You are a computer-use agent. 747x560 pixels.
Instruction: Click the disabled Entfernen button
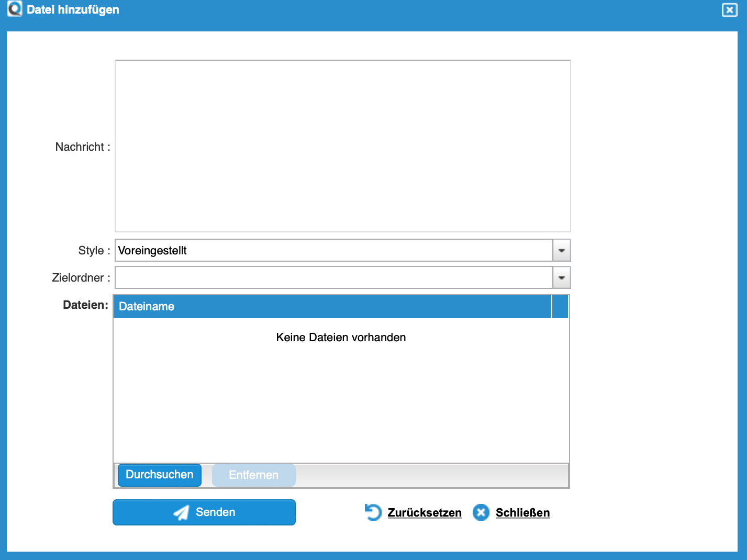253,475
